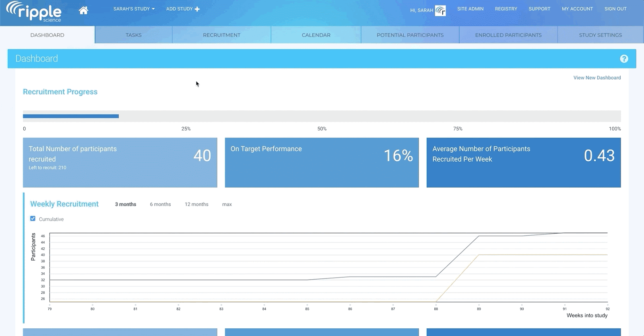Click the plus icon next to Add Study
Viewport: 644px width, 336px height.
click(197, 9)
